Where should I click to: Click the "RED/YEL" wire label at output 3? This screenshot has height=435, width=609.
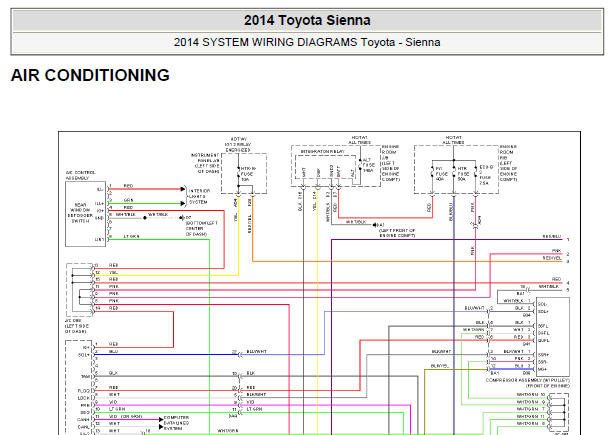click(x=552, y=258)
